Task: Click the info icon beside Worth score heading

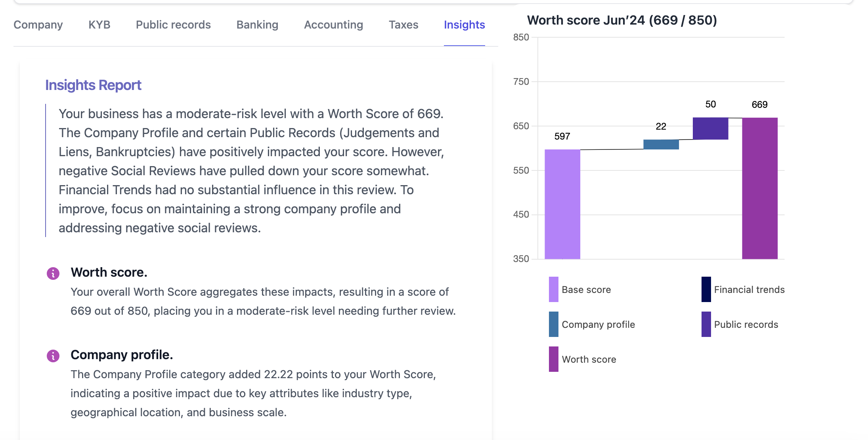Action: (x=53, y=272)
